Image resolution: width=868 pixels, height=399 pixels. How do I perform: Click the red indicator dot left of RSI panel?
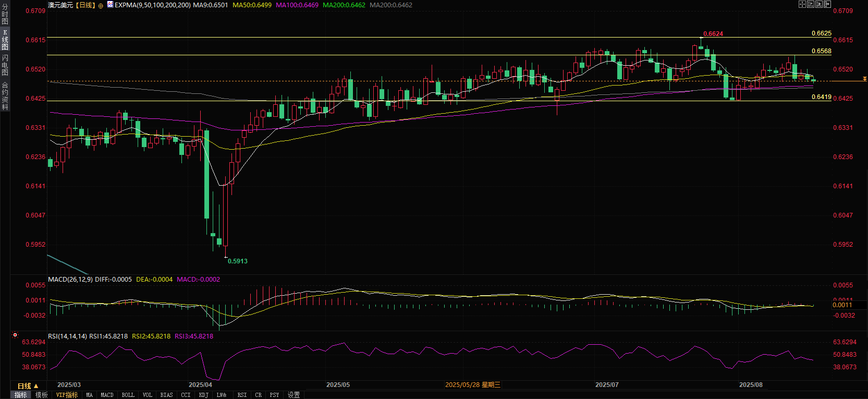pyautogui.click(x=15, y=335)
